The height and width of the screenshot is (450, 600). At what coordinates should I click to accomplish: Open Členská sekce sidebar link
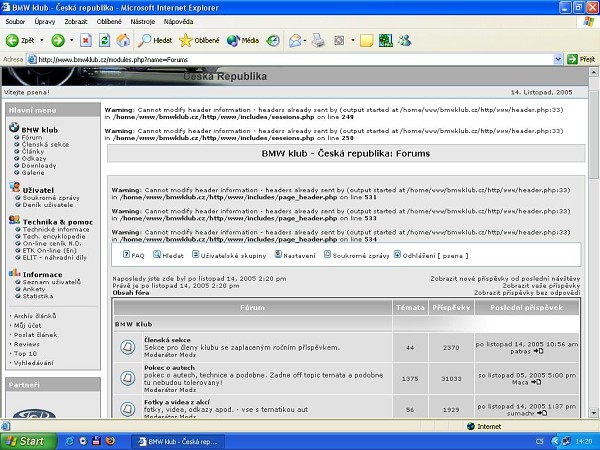pos(45,145)
